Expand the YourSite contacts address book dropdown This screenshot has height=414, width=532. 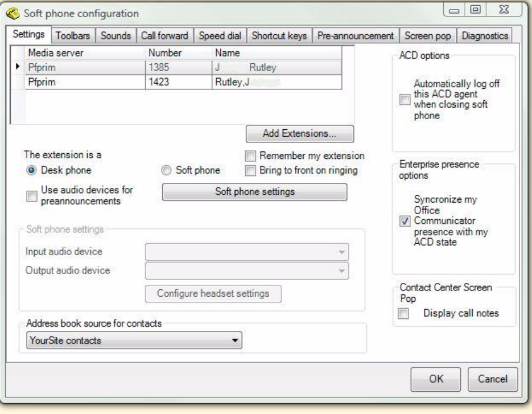(134, 341)
